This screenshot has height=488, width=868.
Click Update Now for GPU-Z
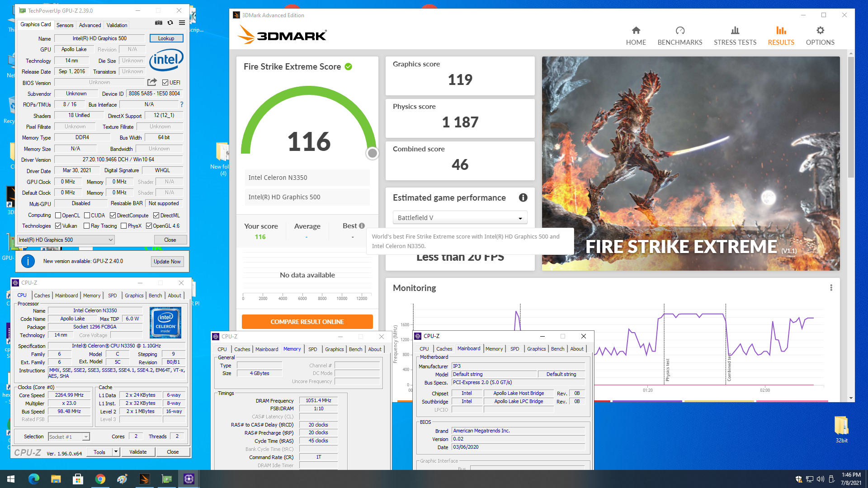pos(167,262)
